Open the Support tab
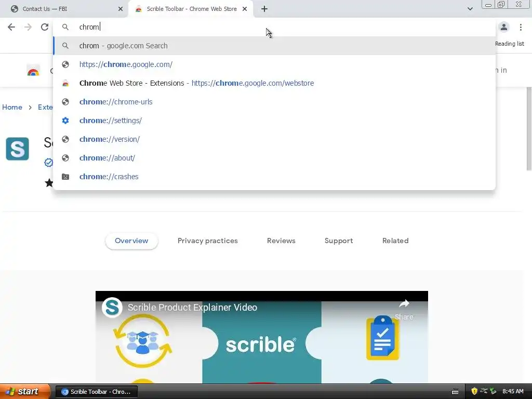 339,241
